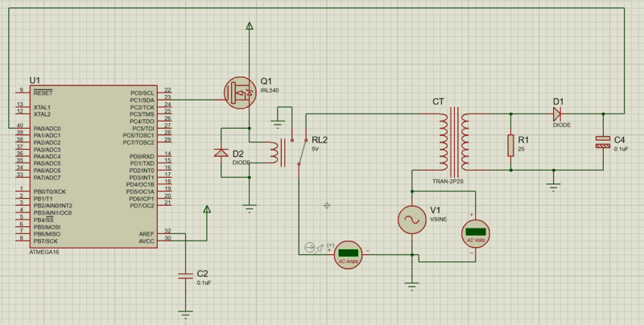This screenshot has width=644, height=325.
Task: Click the D2 flyback diode symbol
Action: point(220,152)
